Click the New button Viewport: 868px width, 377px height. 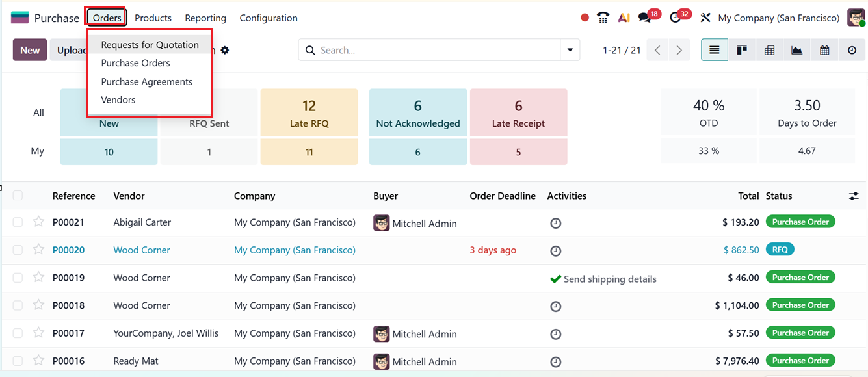29,49
